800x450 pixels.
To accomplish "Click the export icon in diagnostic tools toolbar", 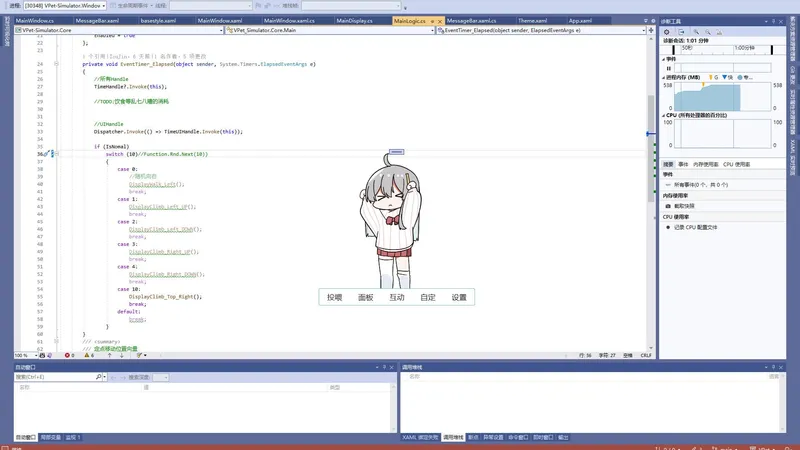I will pos(681,32).
